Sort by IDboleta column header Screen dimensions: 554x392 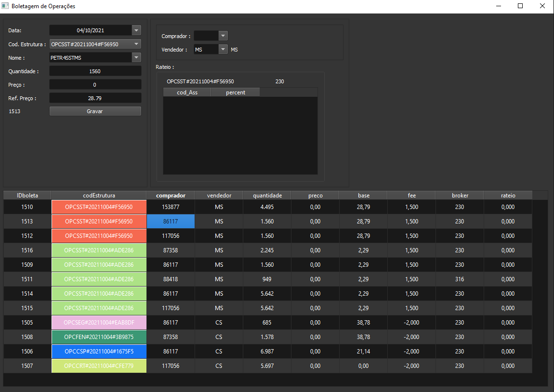pyautogui.click(x=27, y=196)
